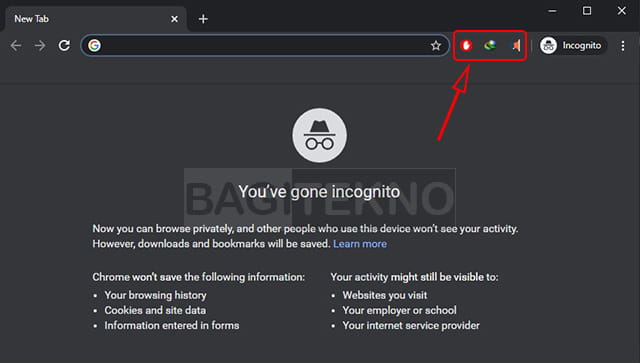Focus the address bar input

pyautogui.click(x=265, y=45)
